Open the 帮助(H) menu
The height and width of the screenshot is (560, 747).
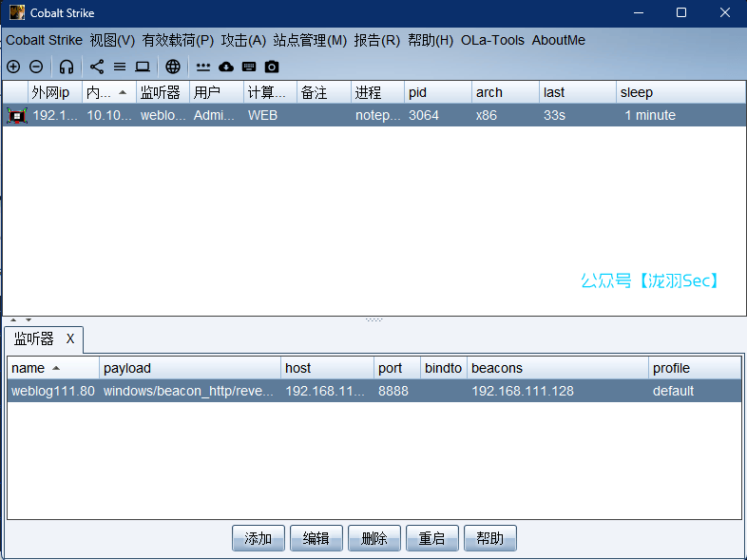click(x=431, y=41)
